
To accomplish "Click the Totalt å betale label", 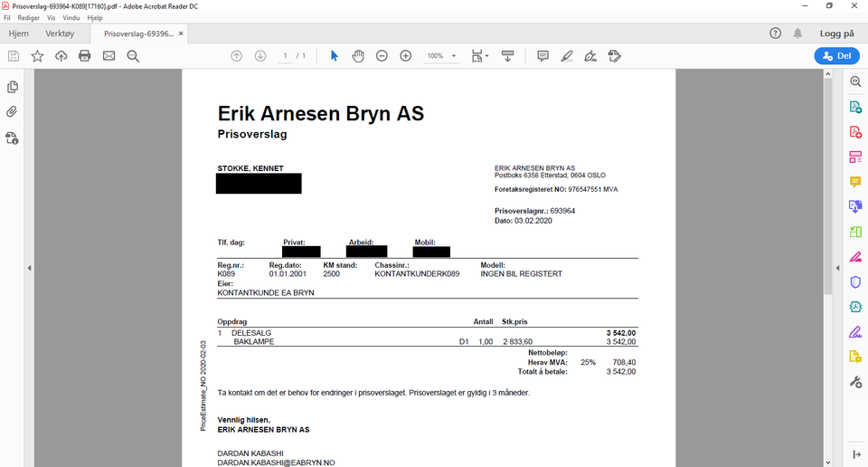I will tap(542, 372).
